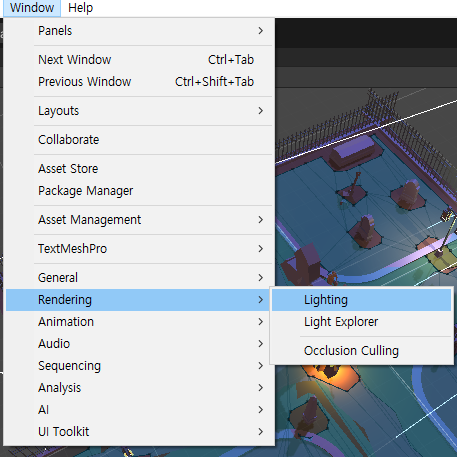Expand the UI Toolkit submenu

pos(139,432)
